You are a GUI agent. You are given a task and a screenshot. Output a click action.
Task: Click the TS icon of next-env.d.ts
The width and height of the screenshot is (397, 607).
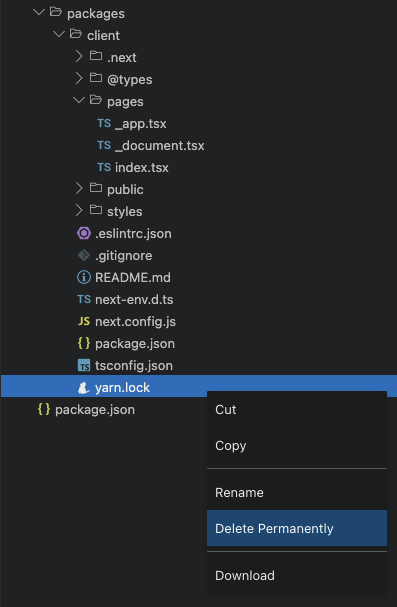click(84, 299)
